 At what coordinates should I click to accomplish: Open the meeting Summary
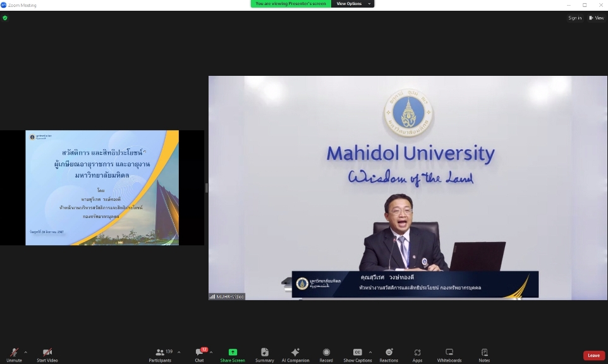click(264, 355)
